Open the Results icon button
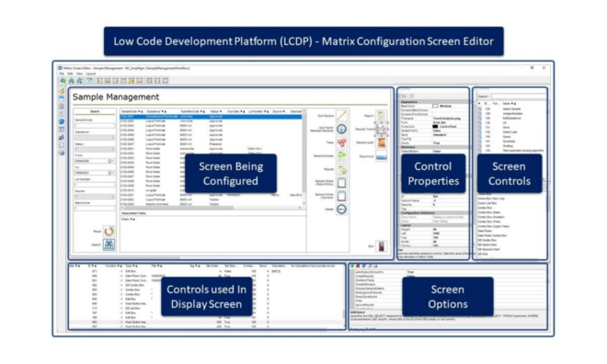 click(341, 169)
